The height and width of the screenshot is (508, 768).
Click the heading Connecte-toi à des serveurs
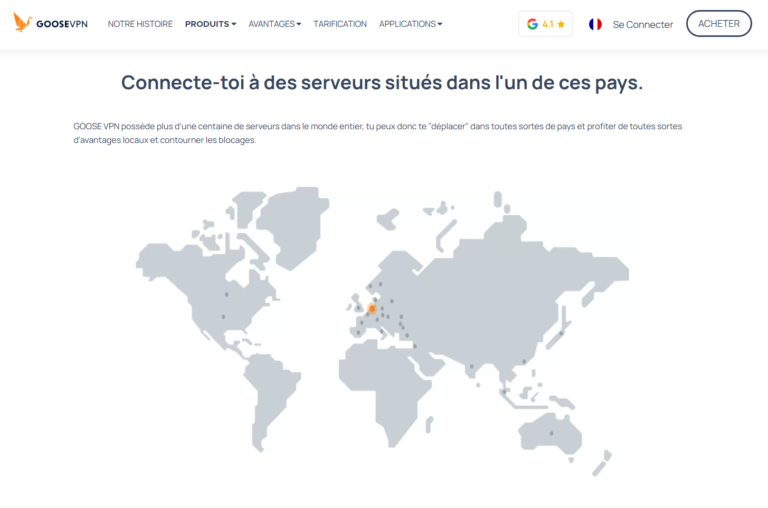(382, 82)
